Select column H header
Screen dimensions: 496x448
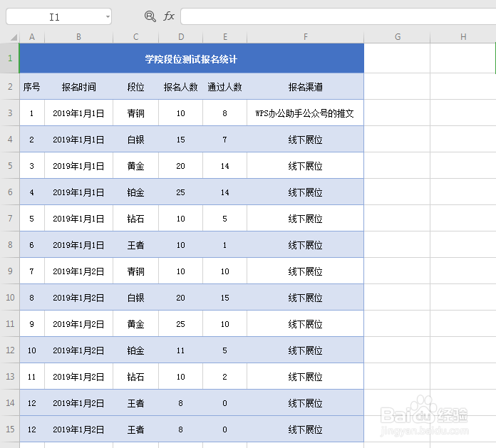[x=463, y=37]
